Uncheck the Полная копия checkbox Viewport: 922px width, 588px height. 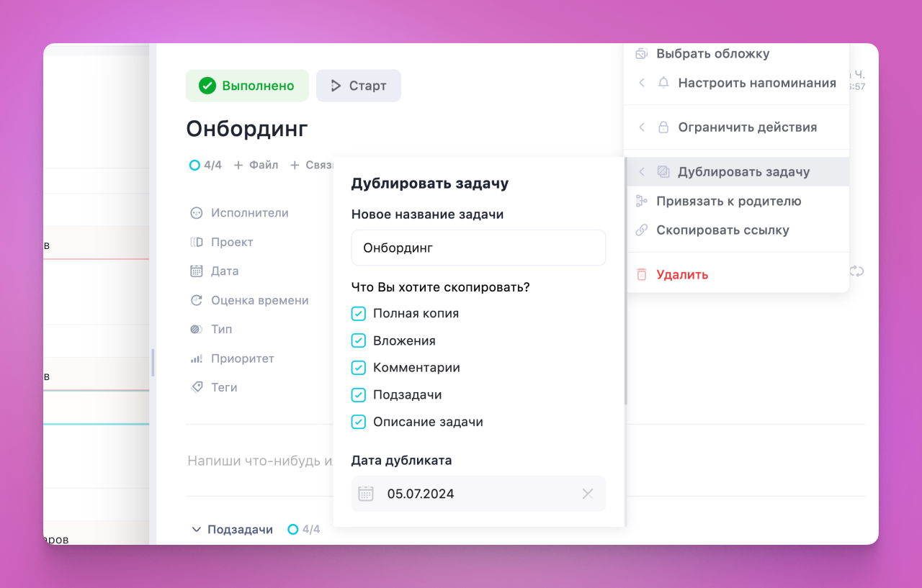[x=359, y=314]
